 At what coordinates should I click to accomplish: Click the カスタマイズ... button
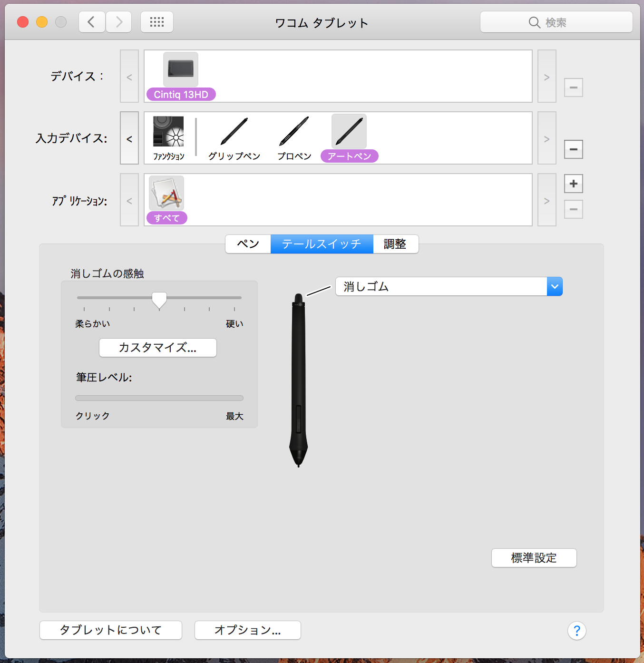(158, 348)
